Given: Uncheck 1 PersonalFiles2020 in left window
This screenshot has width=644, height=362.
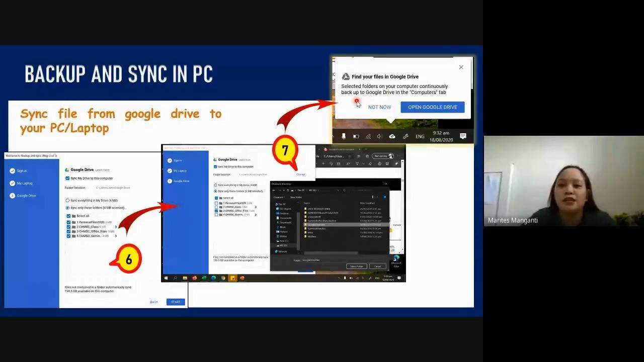Looking at the screenshot, I should (x=69, y=222).
